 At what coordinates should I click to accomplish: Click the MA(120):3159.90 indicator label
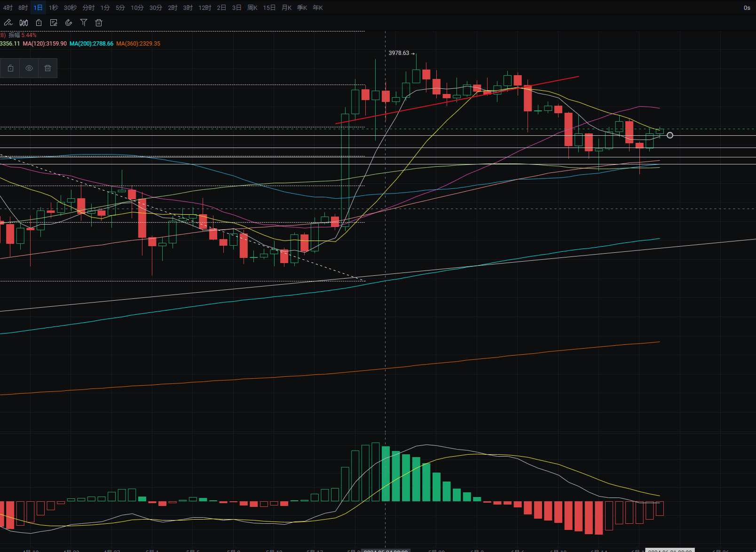pos(45,44)
